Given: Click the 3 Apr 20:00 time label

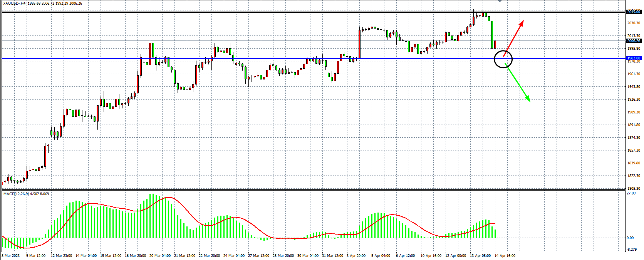Looking at the screenshot, I should (356, 255).
